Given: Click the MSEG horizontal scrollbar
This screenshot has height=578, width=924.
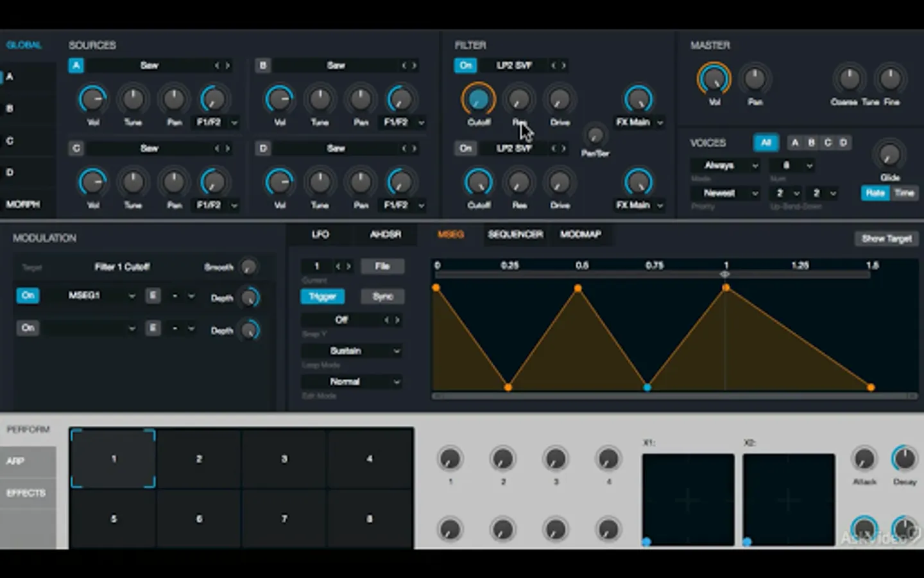Looking at the screenshot, I should pyautogui.click(x=674, y=396).
